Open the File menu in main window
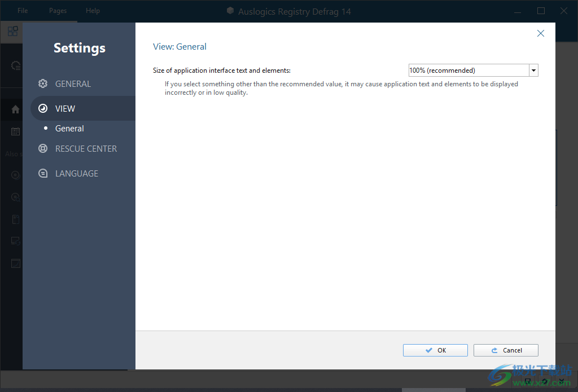The width and height of the screenshot is (578, 392). click(x=23, y=11)
